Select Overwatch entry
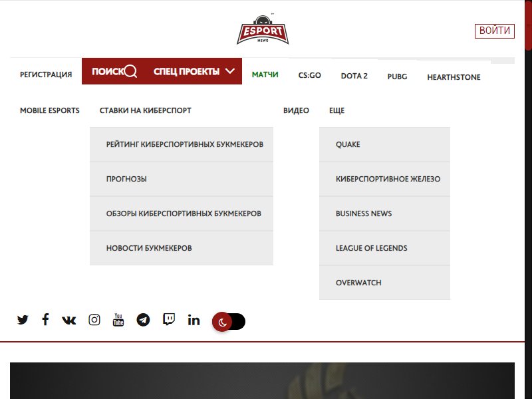 385,283
